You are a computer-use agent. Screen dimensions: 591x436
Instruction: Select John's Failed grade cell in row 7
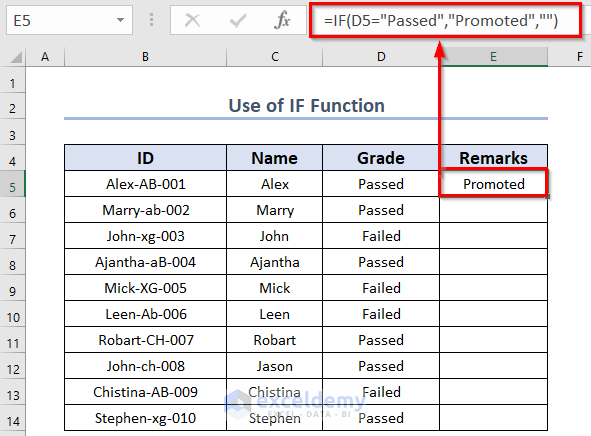[x=381, y=236]
